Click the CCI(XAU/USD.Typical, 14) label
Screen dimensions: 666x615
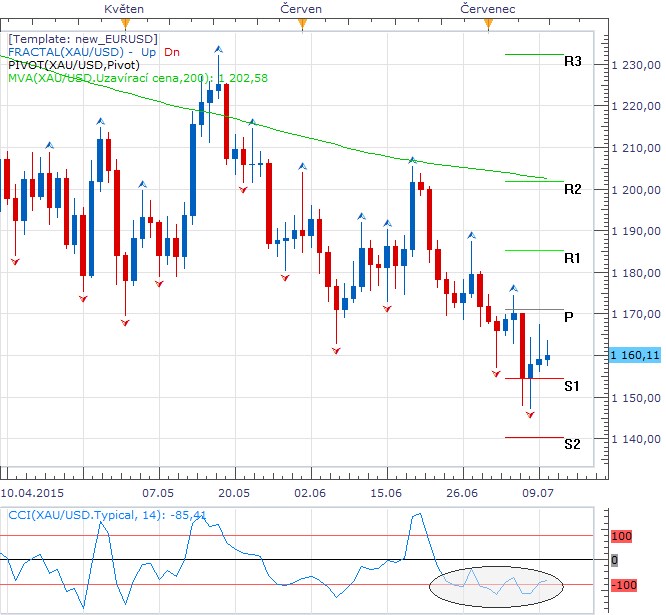click(x=107, y=515)
